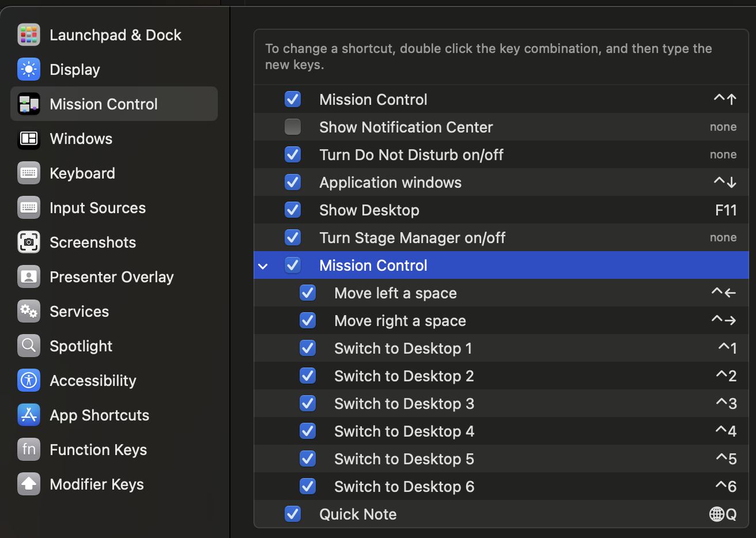Image resolution: width=756 pixels, height=538 pixels.
Task: Select the 'Show Desktop' row label
Action: tap(369, 210)
